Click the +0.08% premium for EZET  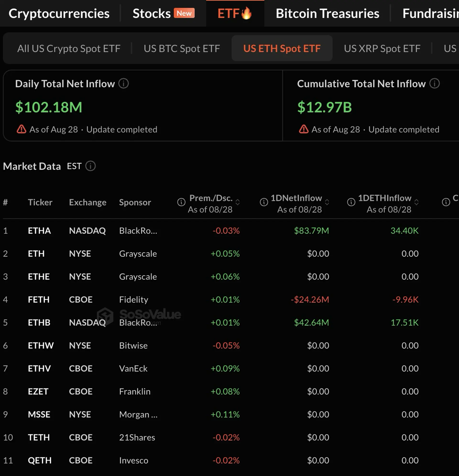click(x=225, y=391)
